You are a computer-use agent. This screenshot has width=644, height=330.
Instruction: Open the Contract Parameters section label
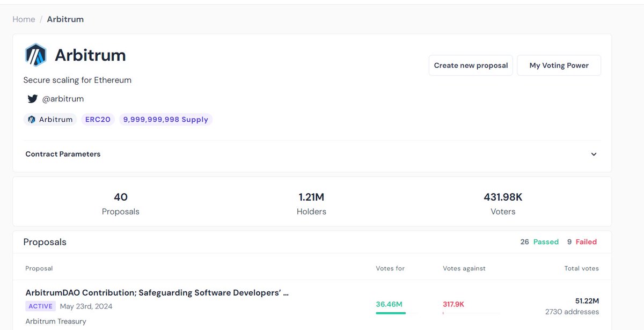pos(63,154)
